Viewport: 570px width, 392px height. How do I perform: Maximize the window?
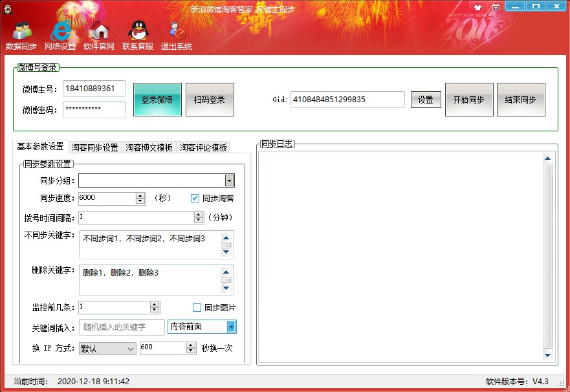pyautogui.click(x=536, y=6)
